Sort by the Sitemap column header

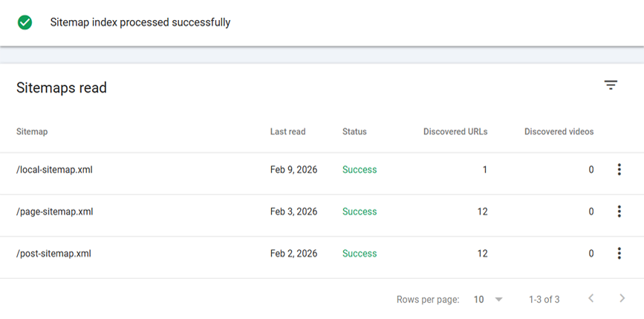(32, 132)
